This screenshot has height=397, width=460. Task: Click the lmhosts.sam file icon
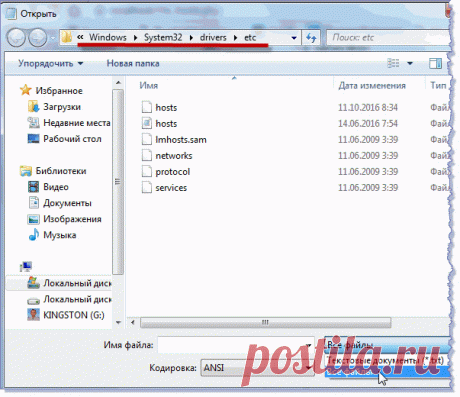click(147, 139)
